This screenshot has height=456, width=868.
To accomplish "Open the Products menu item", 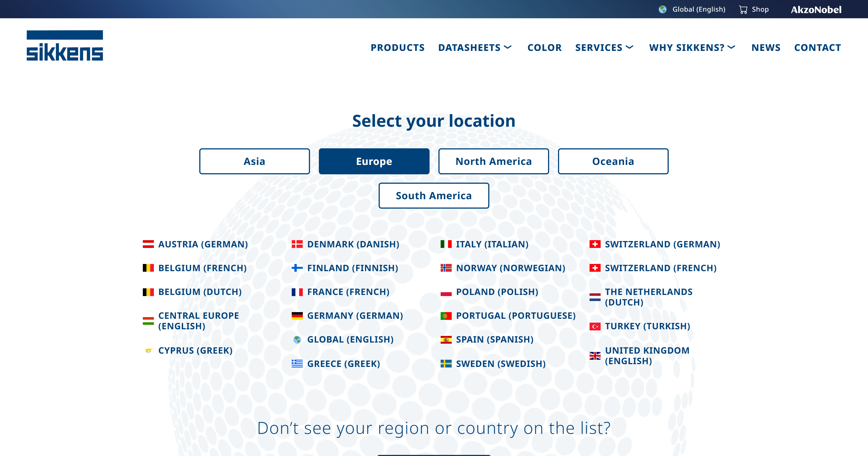I will click(398, 48).
